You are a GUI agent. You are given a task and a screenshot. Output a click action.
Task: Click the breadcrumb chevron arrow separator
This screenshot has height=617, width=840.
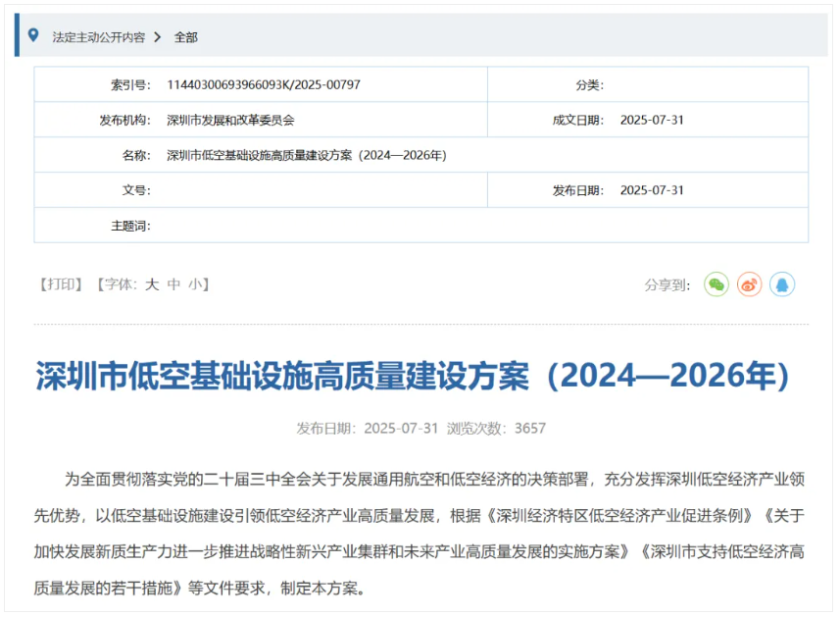point(158,37)
